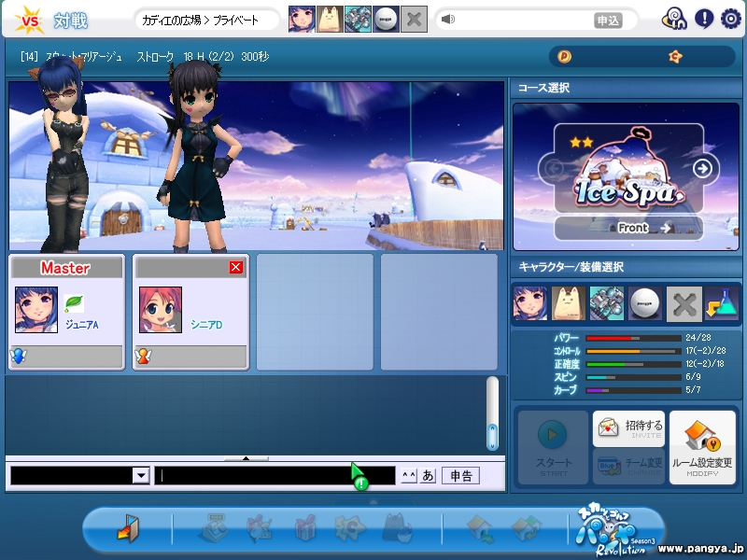The height and width of the screenshot is (560, 747).
Task: Open the ^^ emoticon button
Action: 409,476
